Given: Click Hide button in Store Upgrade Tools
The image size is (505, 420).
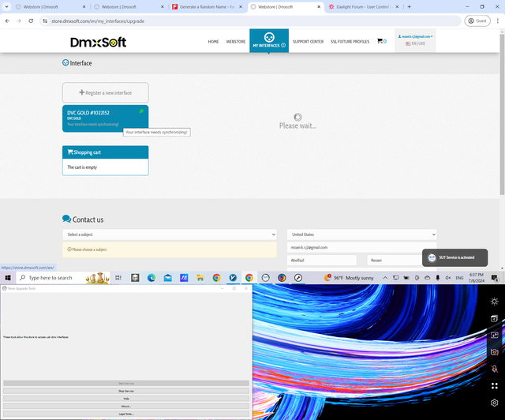Looking at the screenshot, I should pos(126,399).
